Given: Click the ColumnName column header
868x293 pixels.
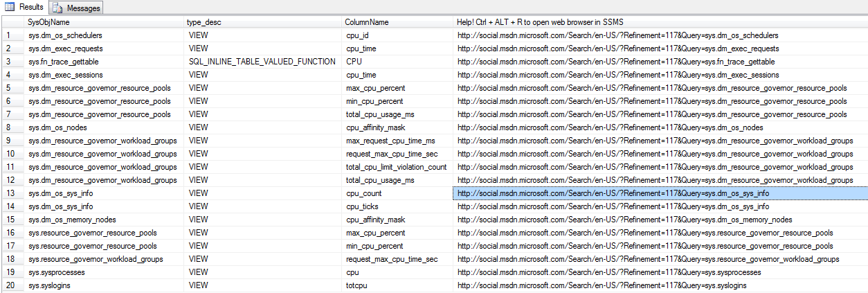Looking at the screenshot, I should tap(367, 22).
